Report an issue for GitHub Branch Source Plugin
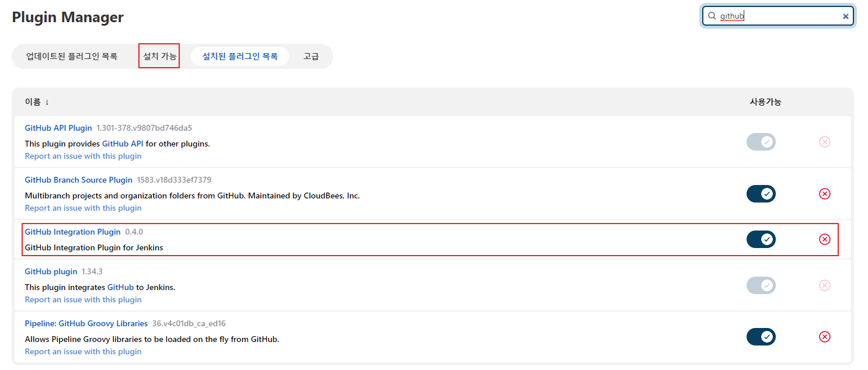The image size is (868, 370). click(x=83, y=208)
